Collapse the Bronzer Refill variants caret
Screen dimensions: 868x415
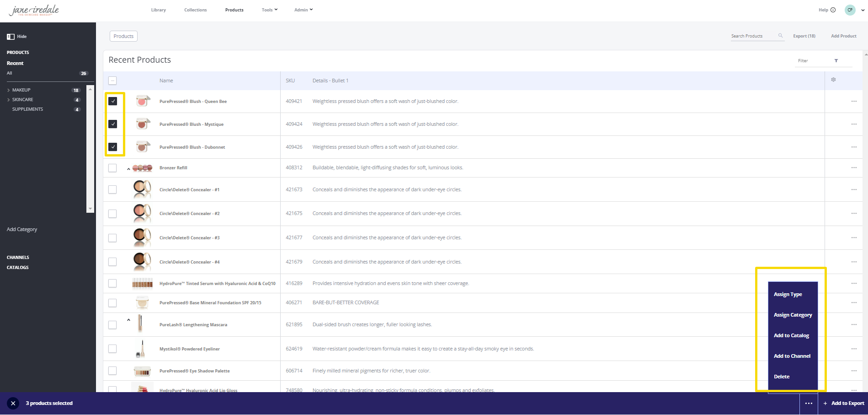(x=128, y=169)
